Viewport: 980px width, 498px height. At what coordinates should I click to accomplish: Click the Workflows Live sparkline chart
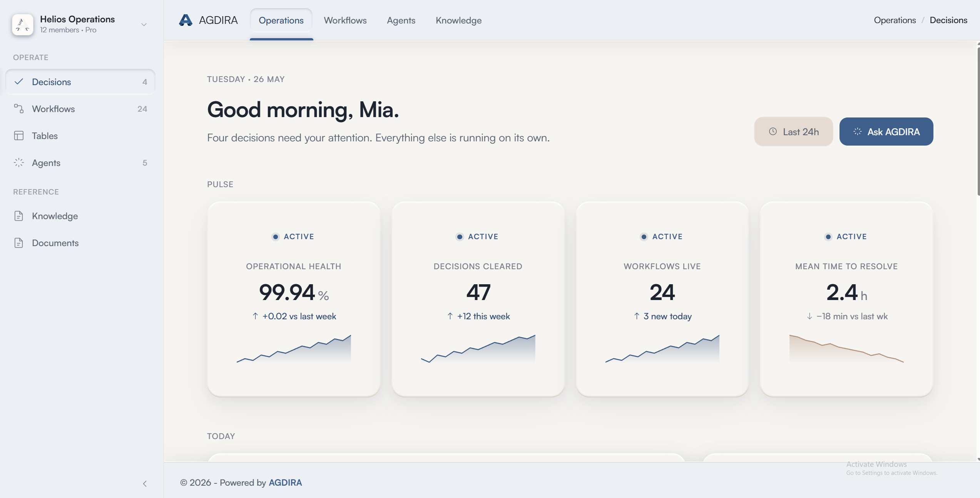pos(662,349)
